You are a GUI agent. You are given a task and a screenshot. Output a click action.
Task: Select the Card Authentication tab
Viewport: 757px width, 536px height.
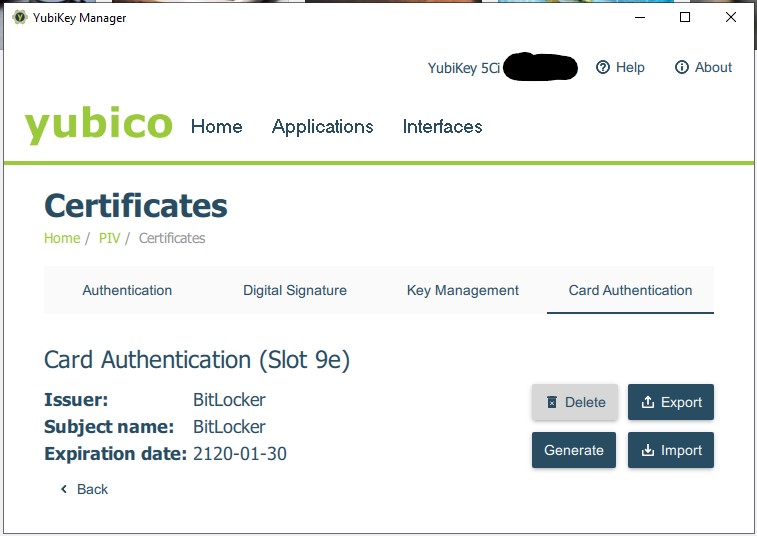point(630,290)
